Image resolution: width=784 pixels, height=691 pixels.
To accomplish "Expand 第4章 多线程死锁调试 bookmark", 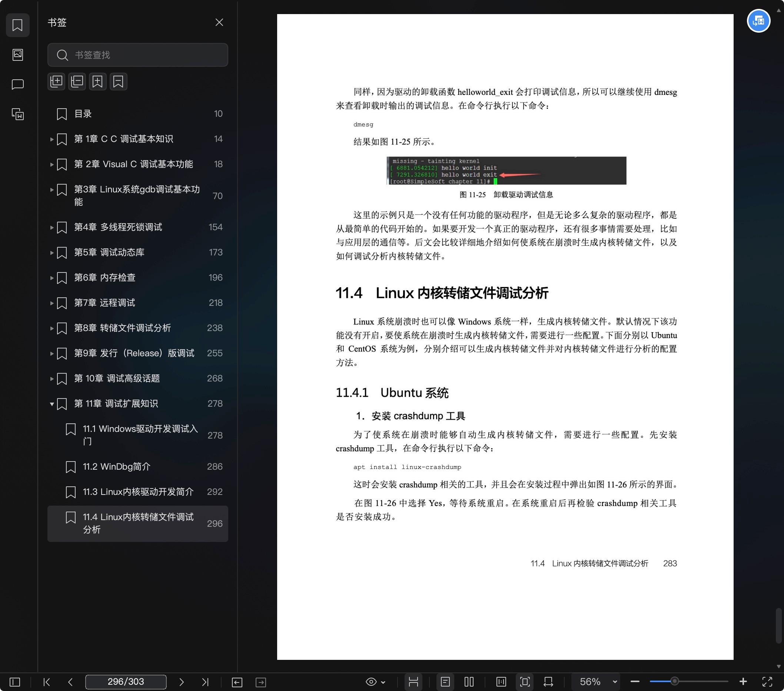I will 52,228.
